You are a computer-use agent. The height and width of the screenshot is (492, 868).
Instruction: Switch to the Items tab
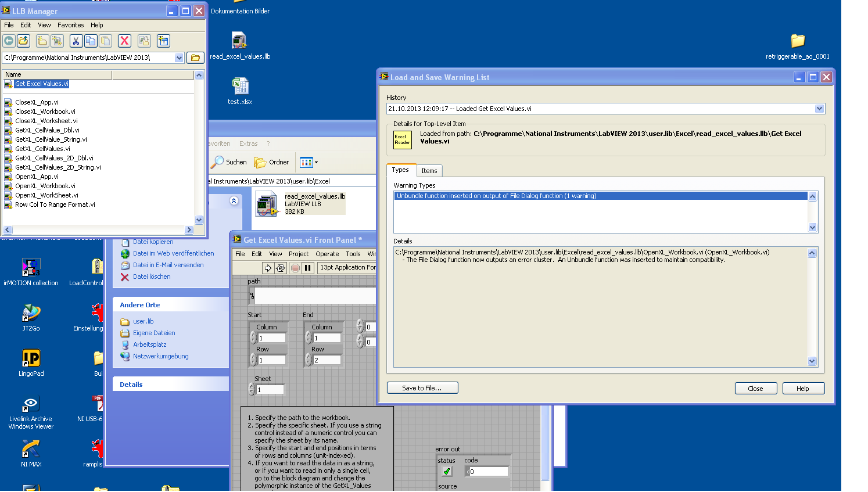(429, 171)
